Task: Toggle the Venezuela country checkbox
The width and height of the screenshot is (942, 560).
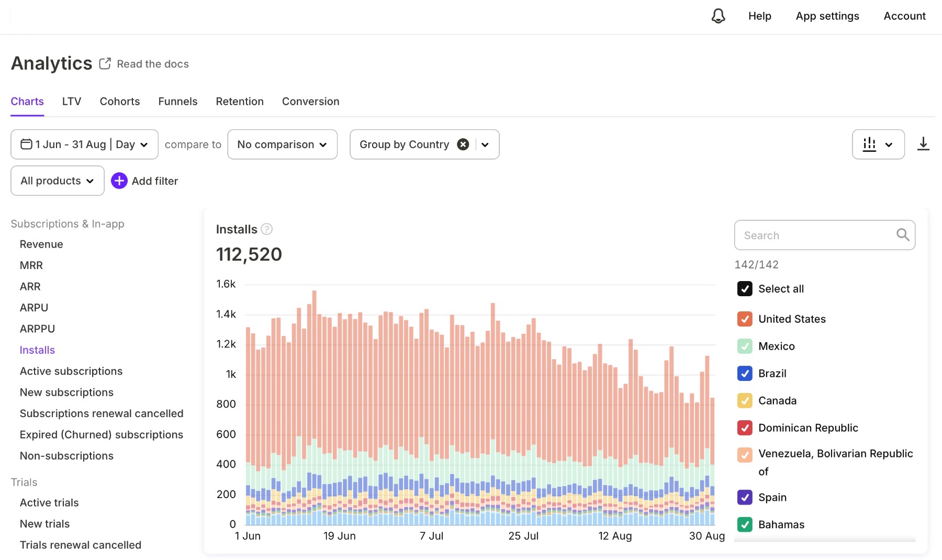Action: point(745,455)
